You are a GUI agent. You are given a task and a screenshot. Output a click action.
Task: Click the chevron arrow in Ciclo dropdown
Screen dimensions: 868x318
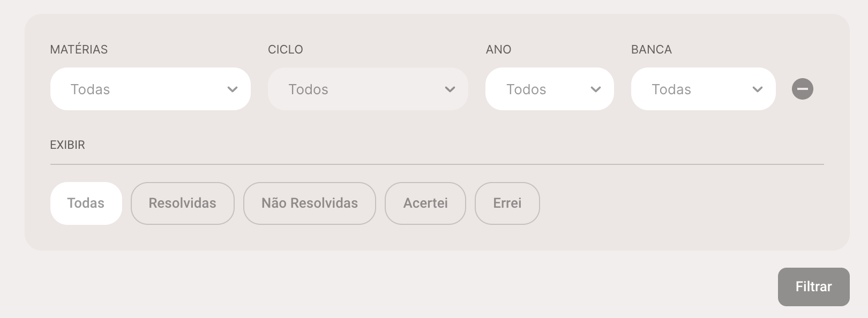click(x=450, y=89)
